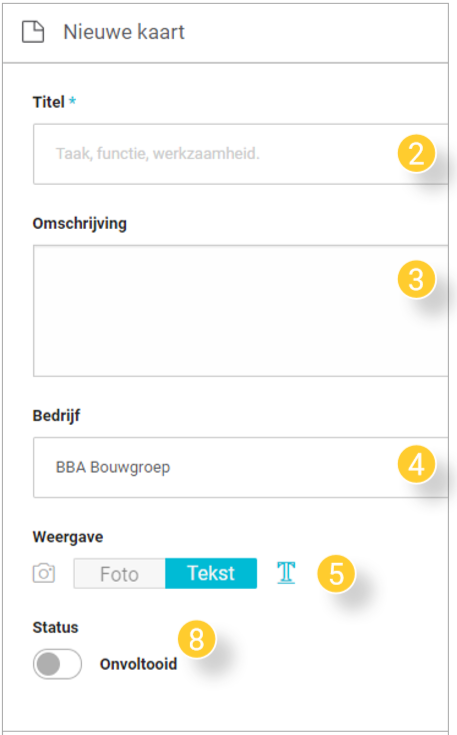Click the Nieuwe kaart heading
Screen dimensions: 457x735
[x=124, y=32]
